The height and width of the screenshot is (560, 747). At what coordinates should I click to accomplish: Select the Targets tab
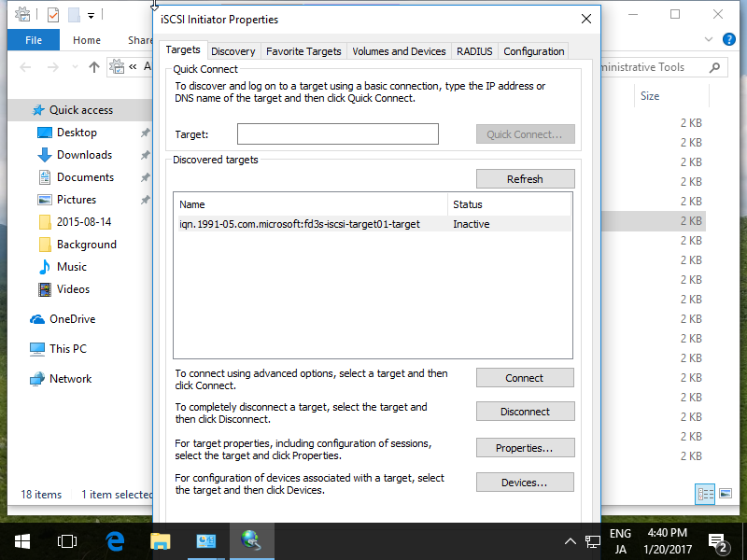183,50
